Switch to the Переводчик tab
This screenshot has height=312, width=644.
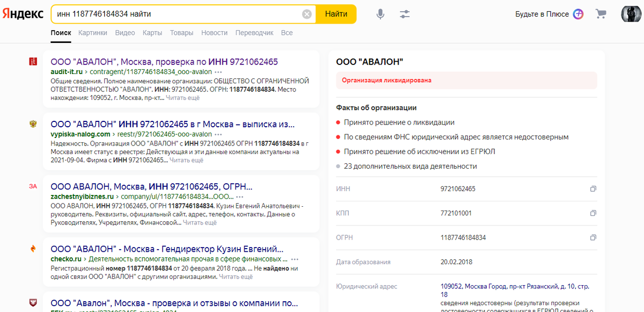[254, 33]
